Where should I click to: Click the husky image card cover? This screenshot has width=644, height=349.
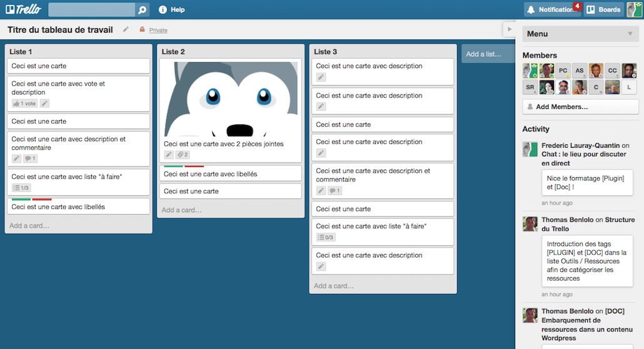(x=231, y=99)
